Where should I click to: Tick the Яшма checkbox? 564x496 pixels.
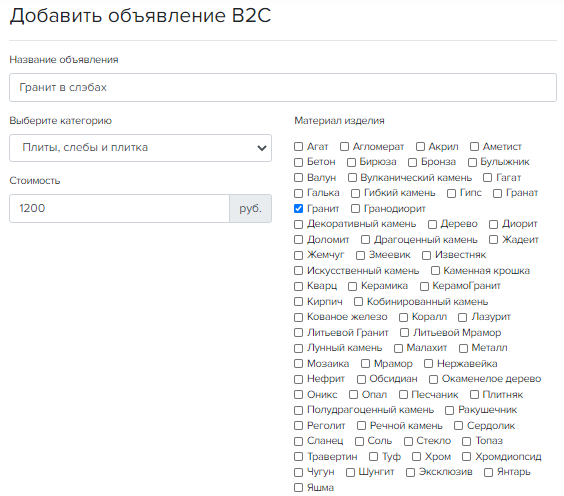298,488
